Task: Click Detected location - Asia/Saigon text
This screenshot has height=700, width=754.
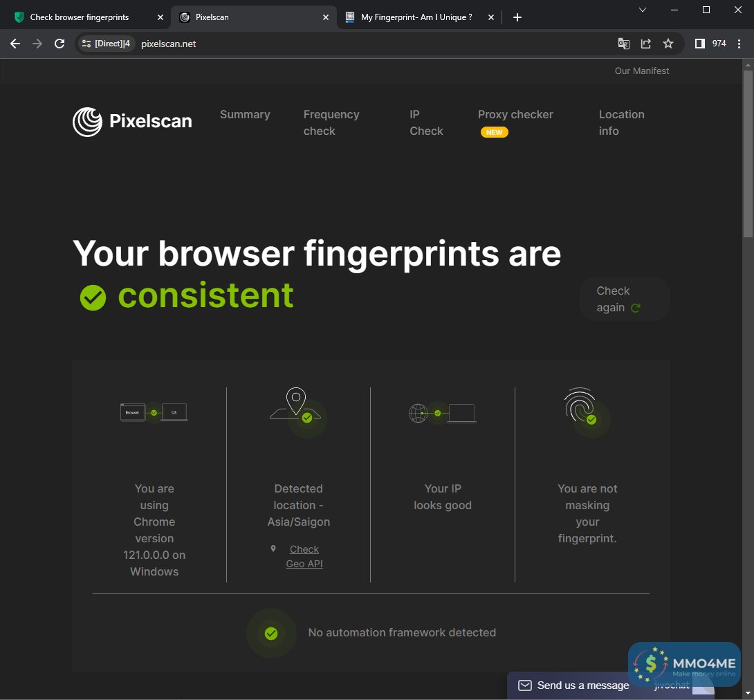Action: [x=298, y=505]
